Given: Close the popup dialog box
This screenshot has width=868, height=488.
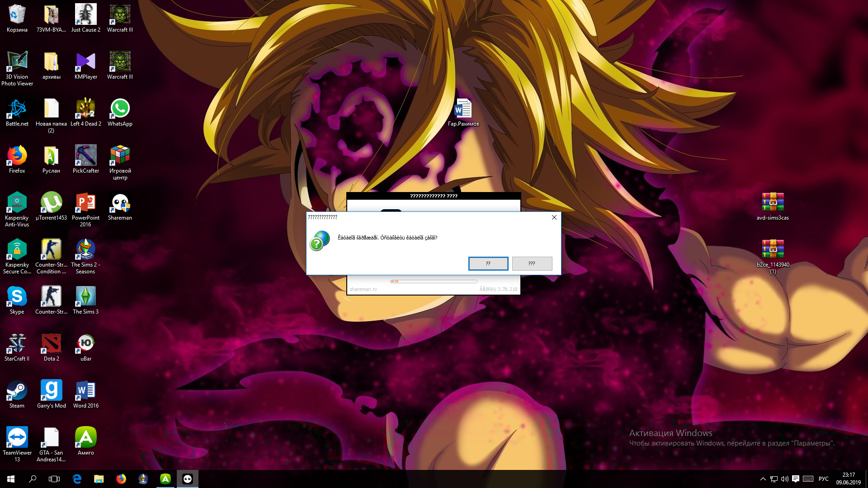Looking at the screenshot, I should click(x=554, y=217).
